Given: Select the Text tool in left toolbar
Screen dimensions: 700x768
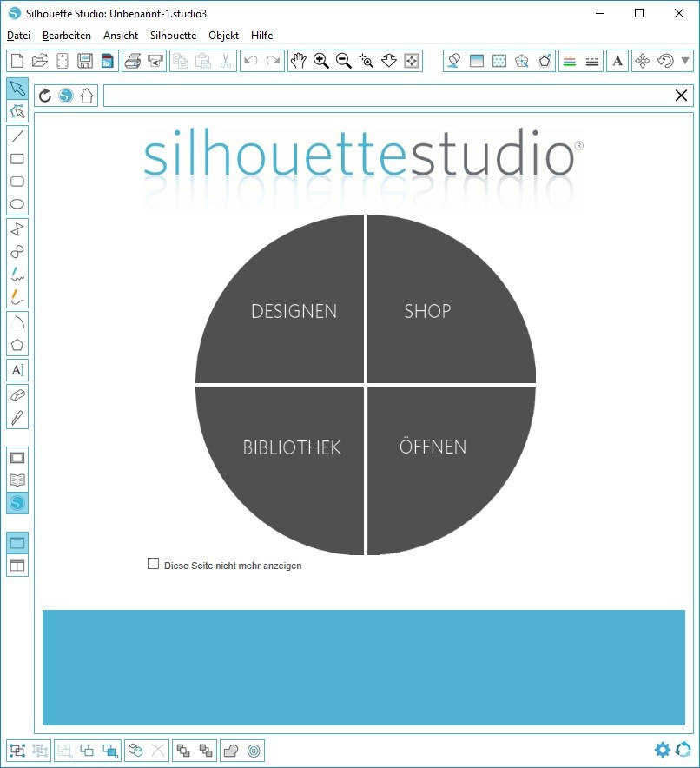Looking at the screenshot, I should pos(17,370).
